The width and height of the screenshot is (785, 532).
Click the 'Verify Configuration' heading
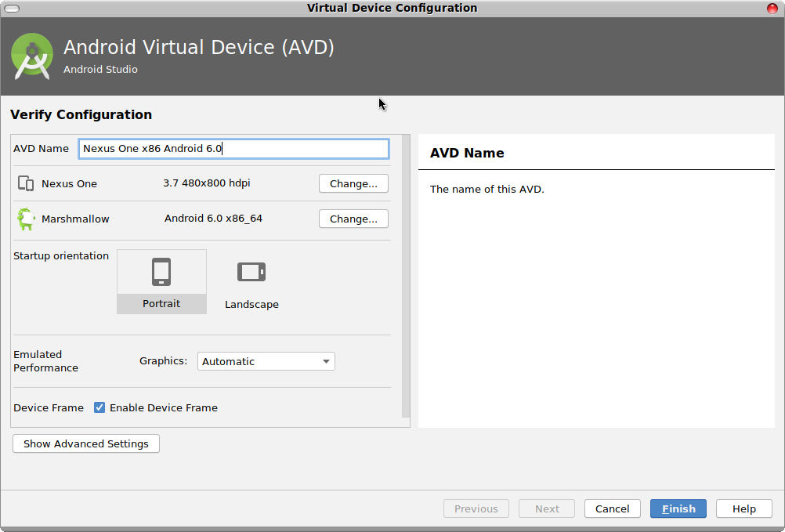[81, 114]
